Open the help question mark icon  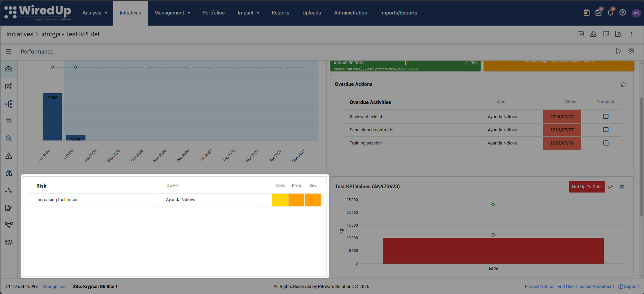pos(623,13)
